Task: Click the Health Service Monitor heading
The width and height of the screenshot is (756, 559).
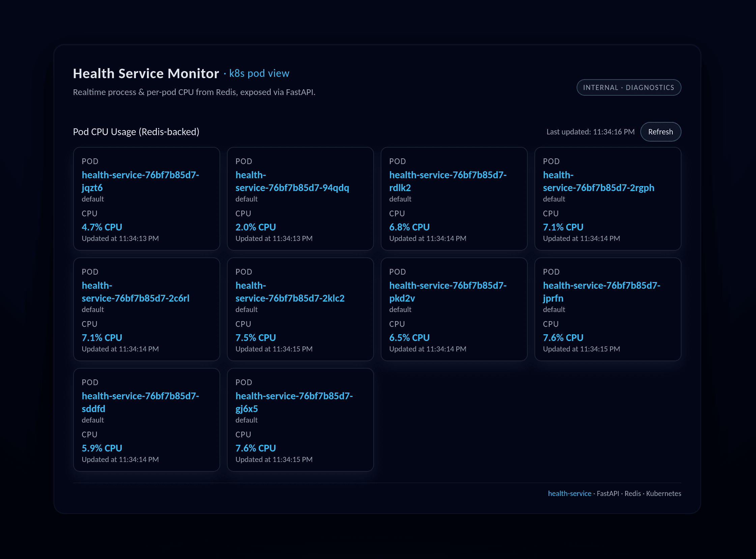Action: coord(146,73)
